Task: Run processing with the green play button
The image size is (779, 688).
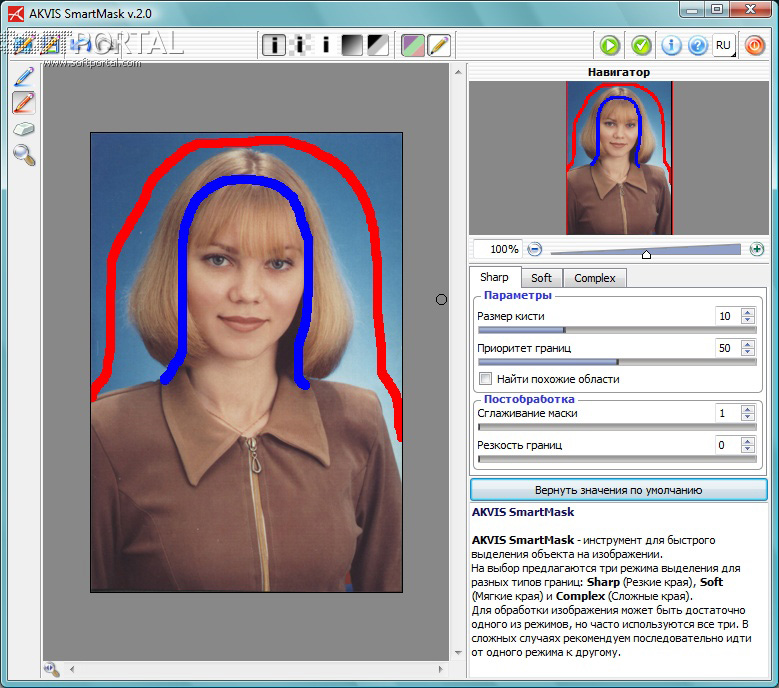Action: tap(610, 45)
